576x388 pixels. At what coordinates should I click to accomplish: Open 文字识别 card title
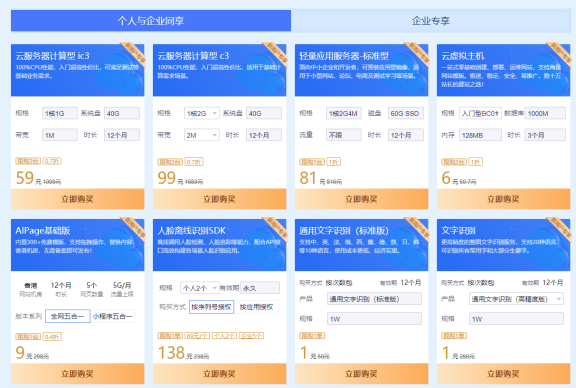click(x=458, y=231)
